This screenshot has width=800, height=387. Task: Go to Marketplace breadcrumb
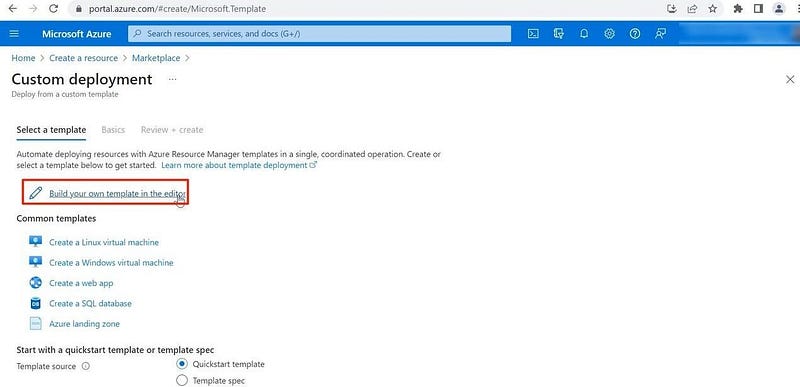[x=156, y=58]
